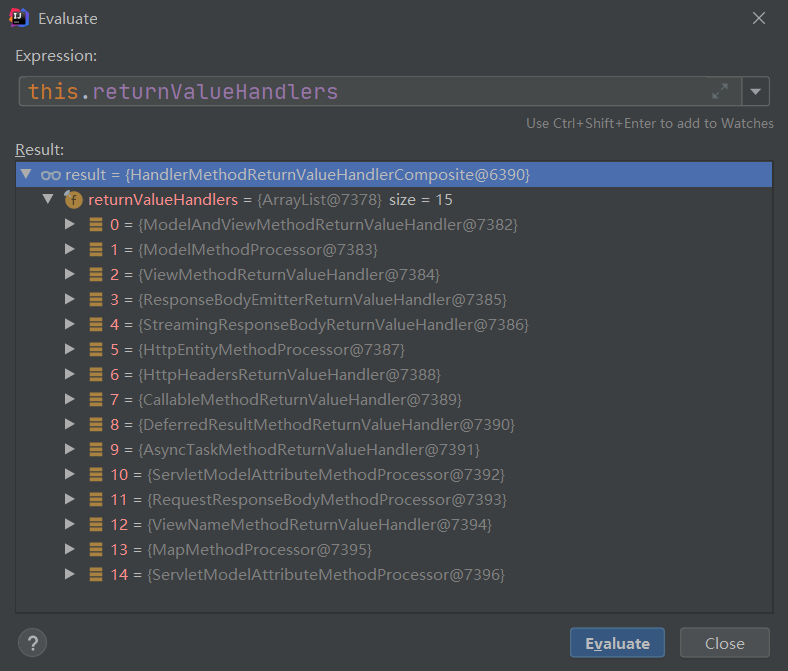Screen dimensions: 788x671
Task: Select HttpEntityMethodProcessor@7387 text
Action: (x=271, y=350)
